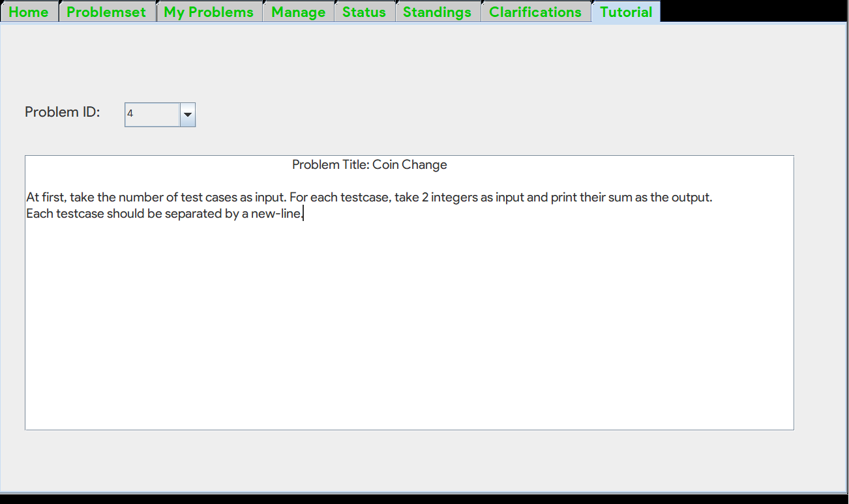Open the My Problems tab
The width and height of the screenshot is (849, 504).
tap(209, 12)
